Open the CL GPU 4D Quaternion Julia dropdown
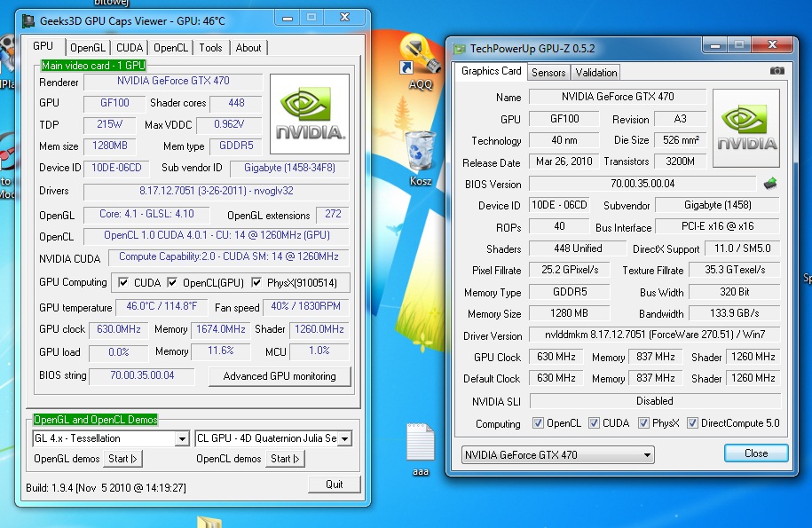 [x=343, y=438]
